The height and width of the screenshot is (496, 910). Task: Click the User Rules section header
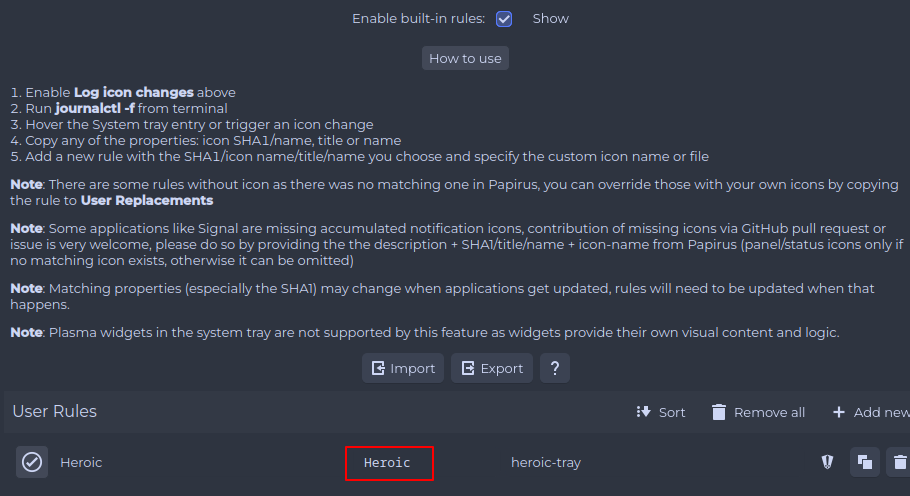pyautogui.click(x=55, y=411)
